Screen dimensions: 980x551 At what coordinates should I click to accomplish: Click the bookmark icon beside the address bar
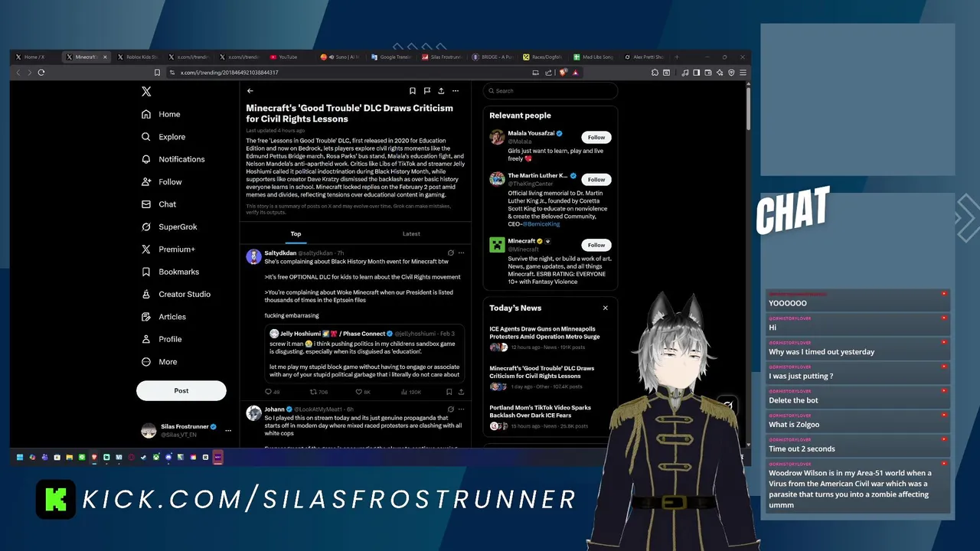click(157, 73)
